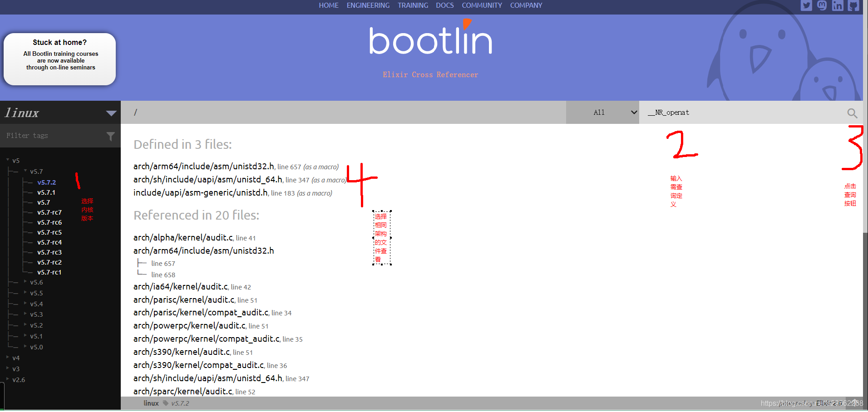Open arch/ia64/kernel/audit.c reference

[181, 287]
